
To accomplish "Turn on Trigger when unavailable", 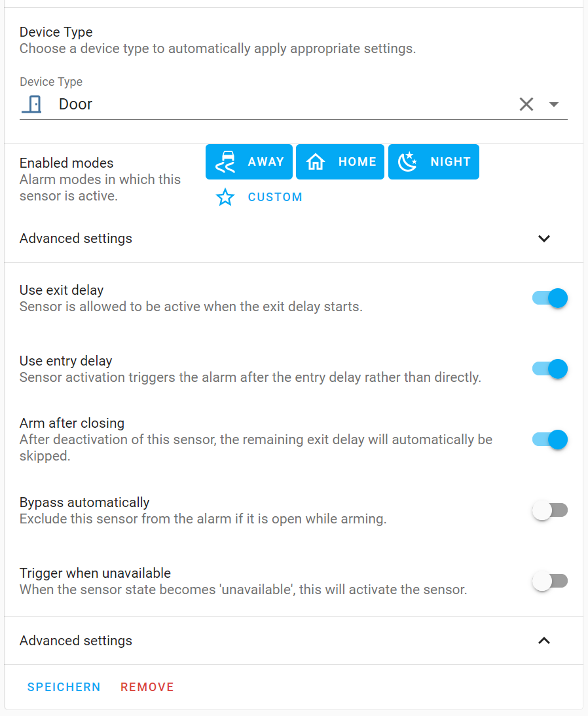I will [549, 581].
